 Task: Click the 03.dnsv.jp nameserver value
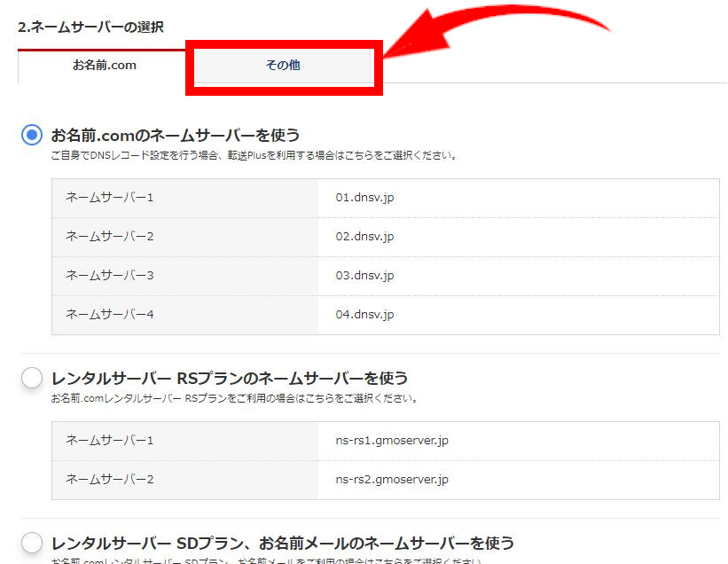(365, 276)
